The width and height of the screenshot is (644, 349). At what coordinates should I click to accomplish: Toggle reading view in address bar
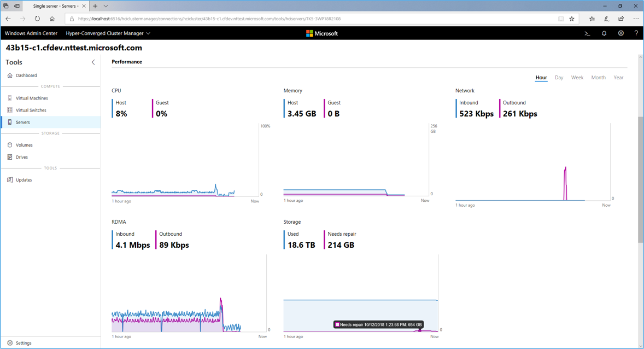click(x=561, y=19)
